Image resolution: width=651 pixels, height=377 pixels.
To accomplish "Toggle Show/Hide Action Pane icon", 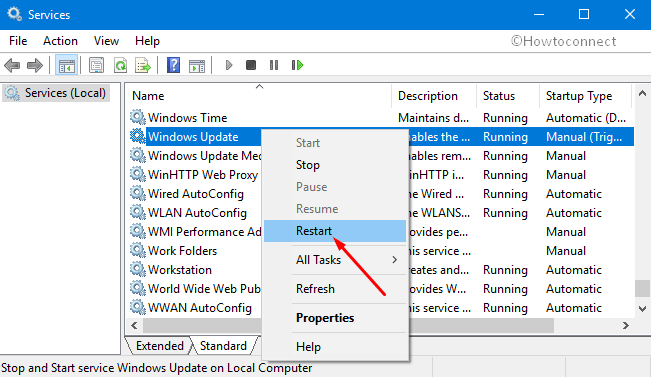I will pyautogui.click(x=197, y=65).
